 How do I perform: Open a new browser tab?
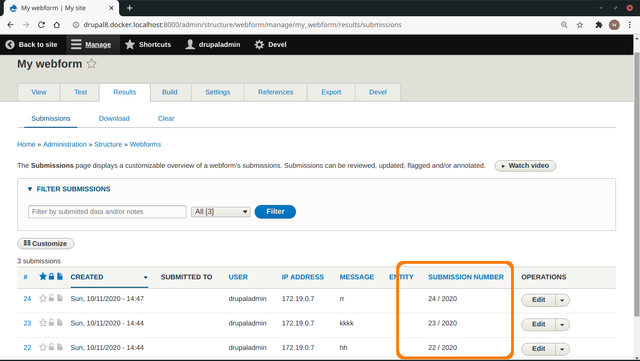coord(129,8)
